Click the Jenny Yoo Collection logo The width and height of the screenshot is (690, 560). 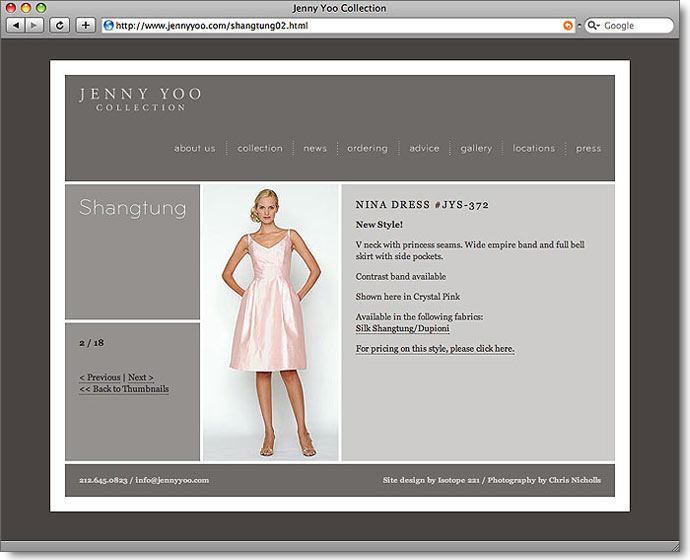[x=140, y=99]
